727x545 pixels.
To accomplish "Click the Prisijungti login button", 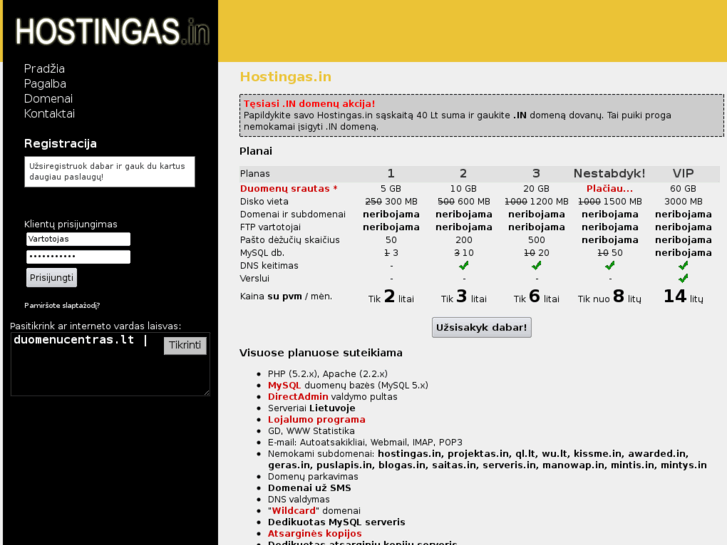I will 51,277.
